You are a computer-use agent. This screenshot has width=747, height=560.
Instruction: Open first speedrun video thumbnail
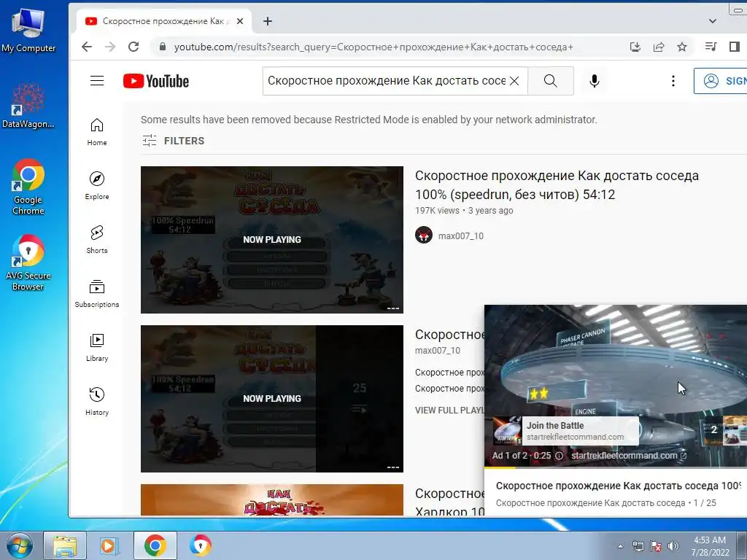(272, 239)
